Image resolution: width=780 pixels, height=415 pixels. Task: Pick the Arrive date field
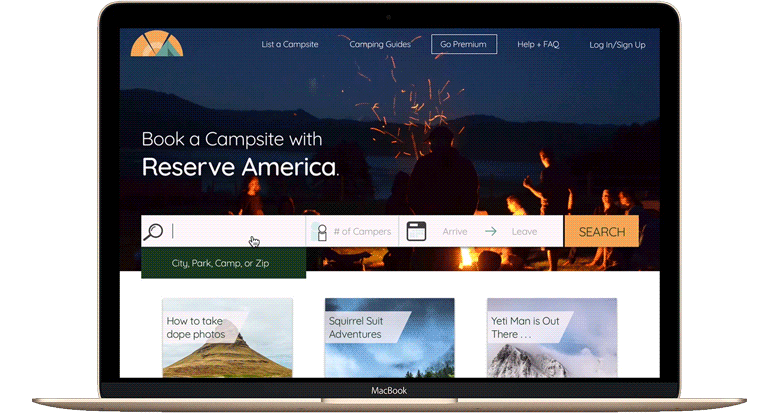coord(455,232)
